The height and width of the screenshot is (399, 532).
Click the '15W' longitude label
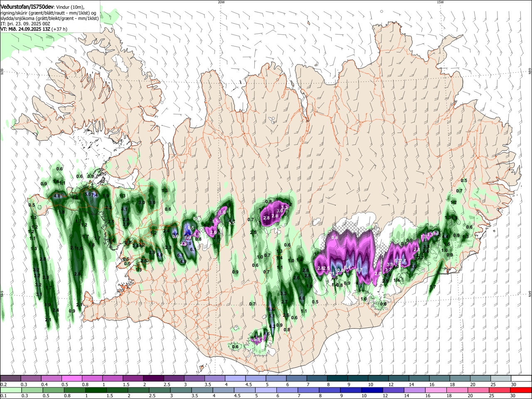pyautogui.click(x=440, y=2)
